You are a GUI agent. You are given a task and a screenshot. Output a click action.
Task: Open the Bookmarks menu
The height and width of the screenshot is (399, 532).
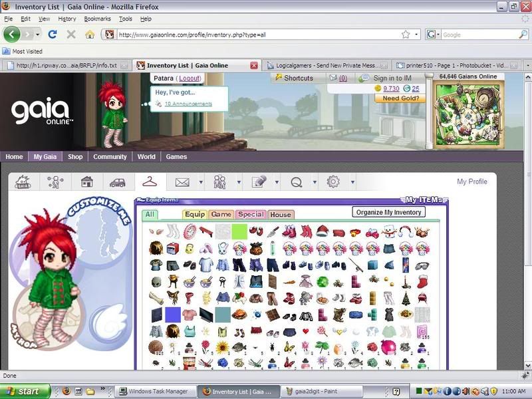[x=97, y=19]
